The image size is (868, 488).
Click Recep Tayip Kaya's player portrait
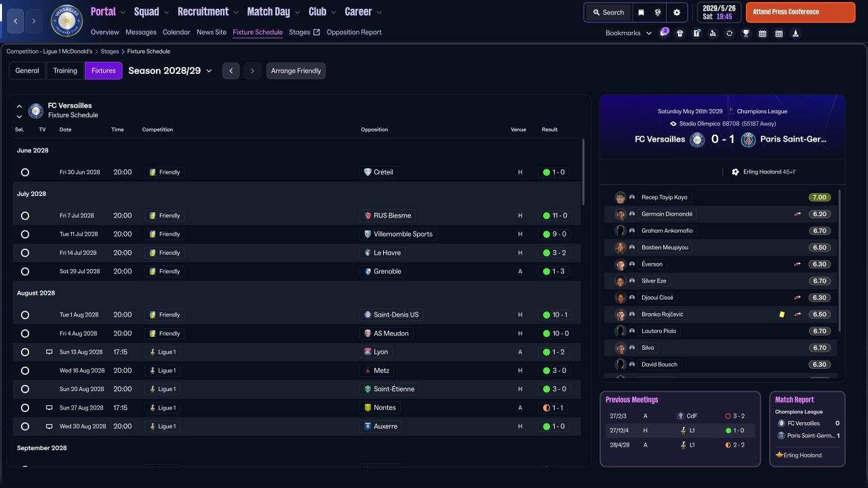(x=620, y=197)
